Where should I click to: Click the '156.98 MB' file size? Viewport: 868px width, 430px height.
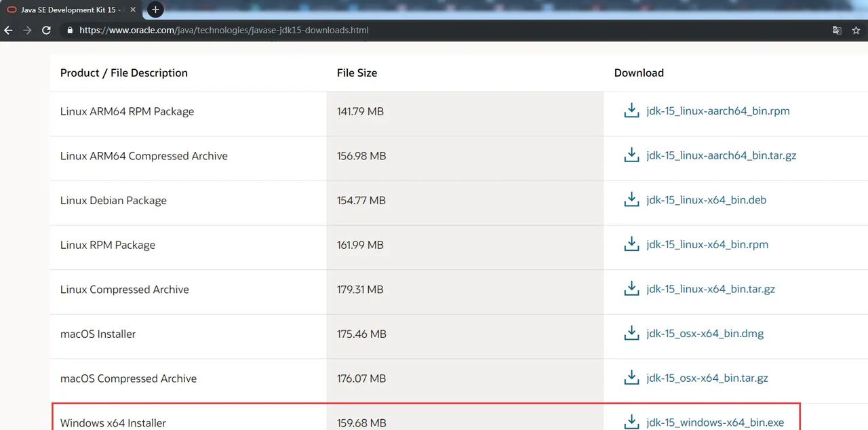(361, 156)
